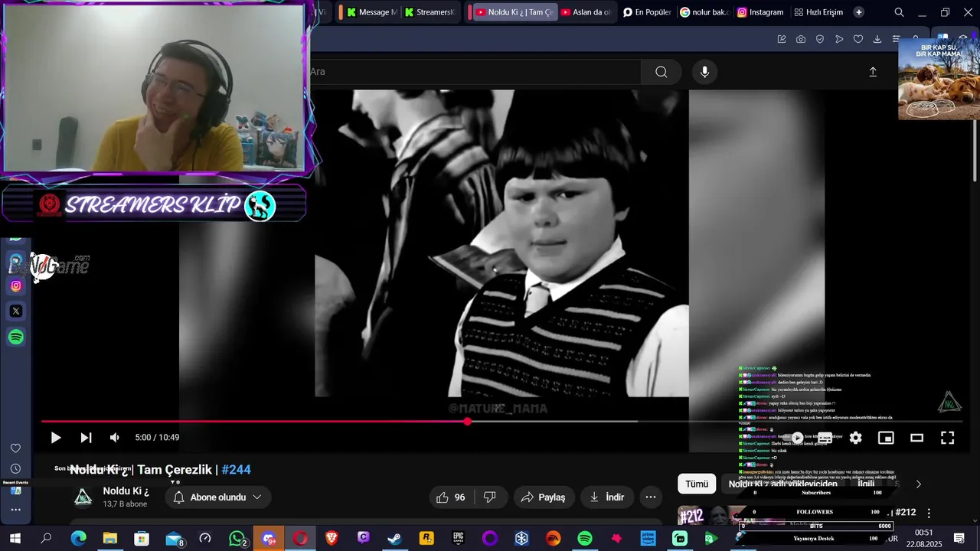Select the Tümü filter chip
The image size is (980, 551).
click(697, 484)
